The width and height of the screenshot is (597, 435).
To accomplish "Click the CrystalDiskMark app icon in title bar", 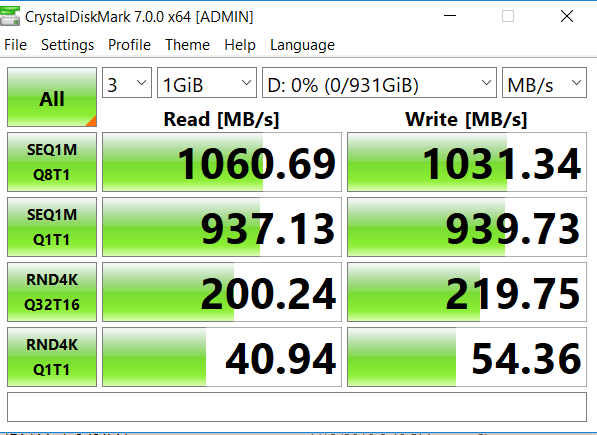I will (10, 17).
